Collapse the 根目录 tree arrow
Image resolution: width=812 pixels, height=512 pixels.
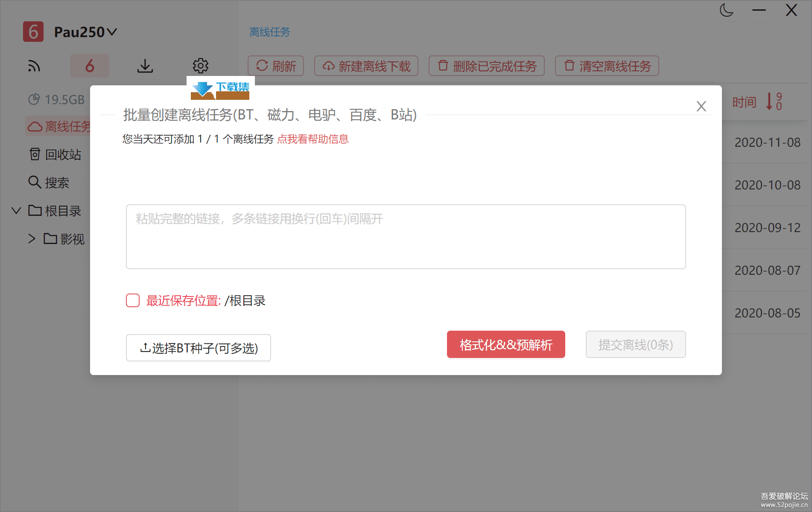pos(16,211)
